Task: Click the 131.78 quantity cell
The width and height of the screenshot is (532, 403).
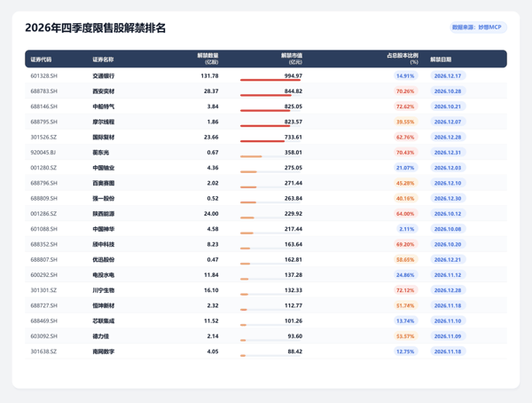Action: [209, 75]
